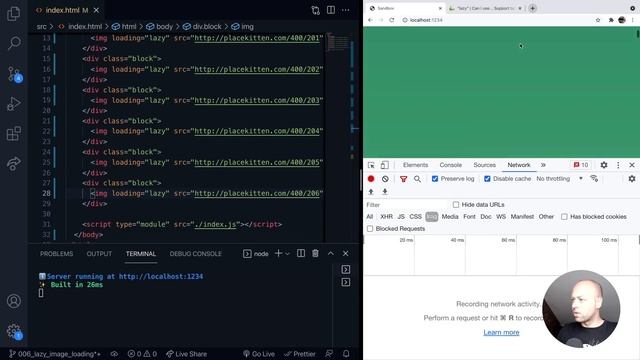
Task: Toggle the red network recording button
Action: [x=371, y=179]
